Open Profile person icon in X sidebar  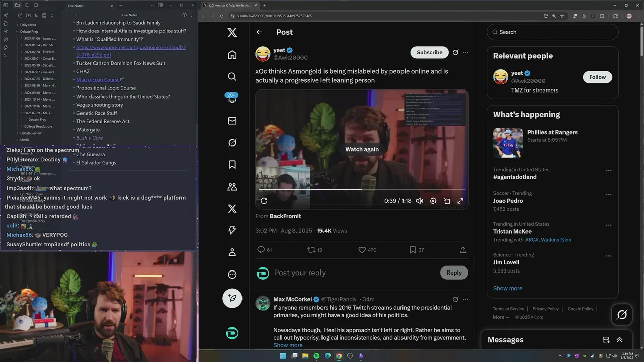click(x=232, y=252)
